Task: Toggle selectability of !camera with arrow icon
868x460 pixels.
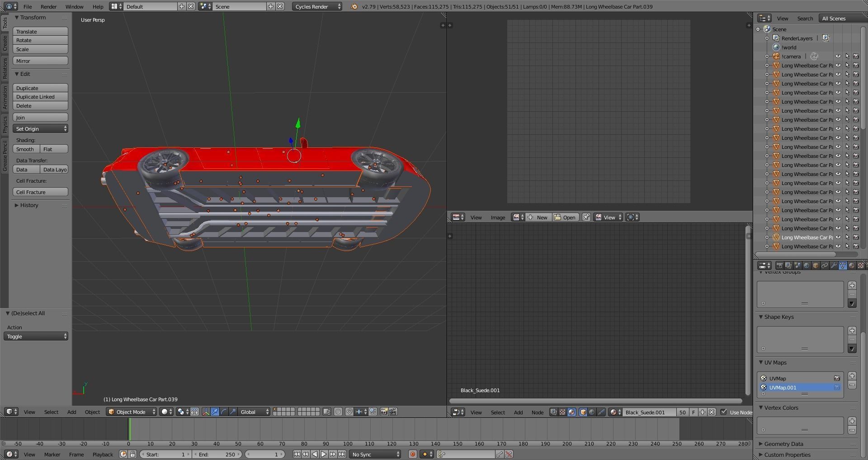Action: [x=847, y=56]
